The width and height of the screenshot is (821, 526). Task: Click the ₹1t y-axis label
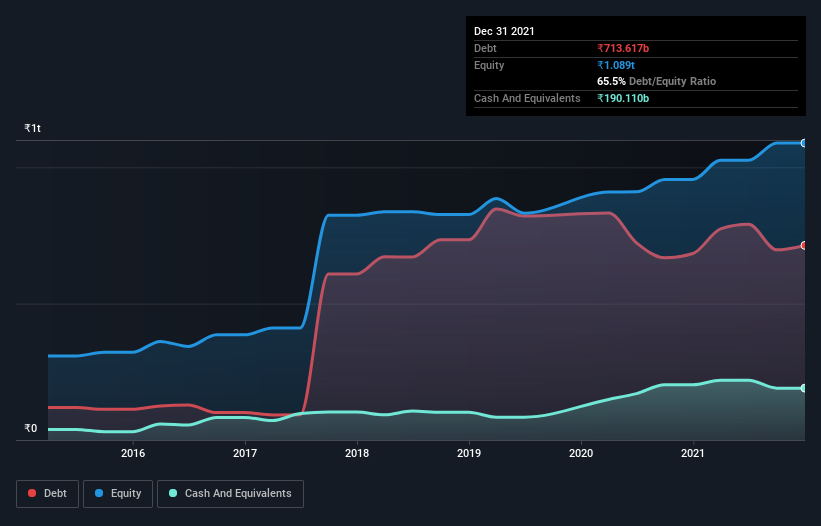(32, 128)
